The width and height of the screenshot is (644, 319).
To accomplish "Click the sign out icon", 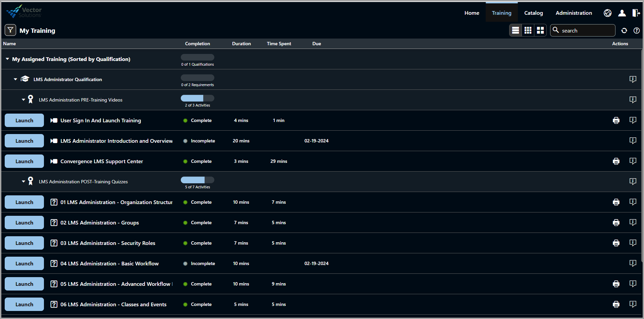I will tap(636, 13).
